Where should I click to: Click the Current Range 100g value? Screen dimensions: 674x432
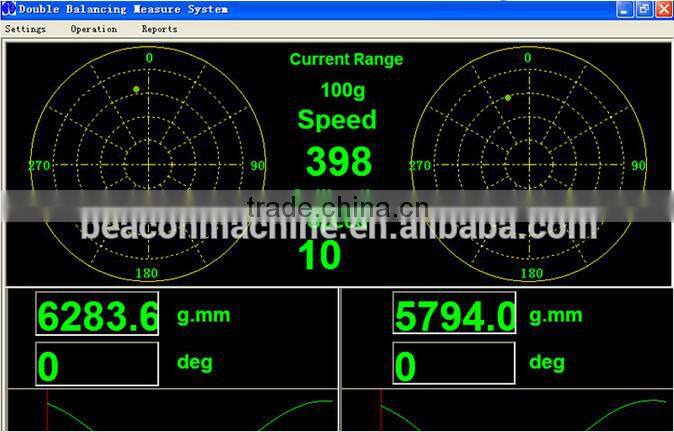[343, 90]
